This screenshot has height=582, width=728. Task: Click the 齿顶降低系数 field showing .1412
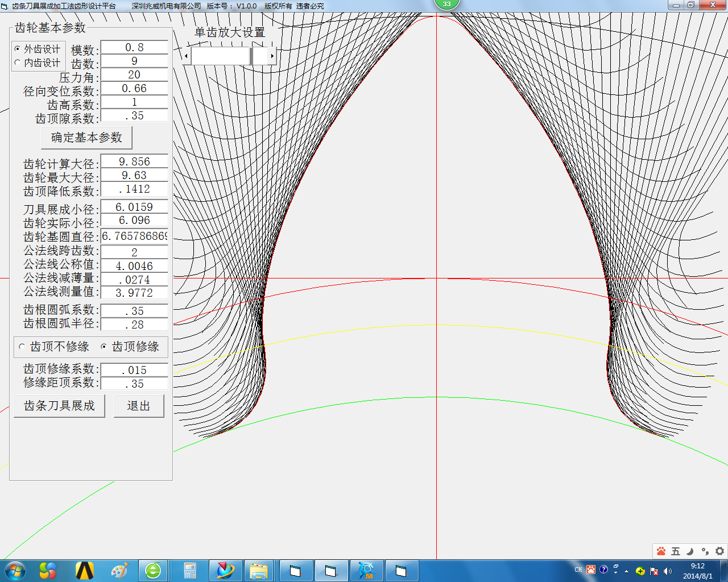coord(134,189)
